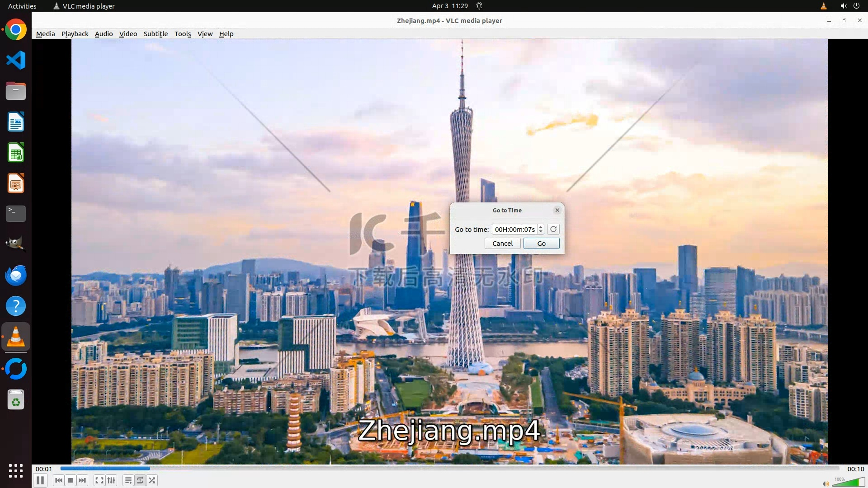
Task: Pause the video playback
Action: pos(40,480)
